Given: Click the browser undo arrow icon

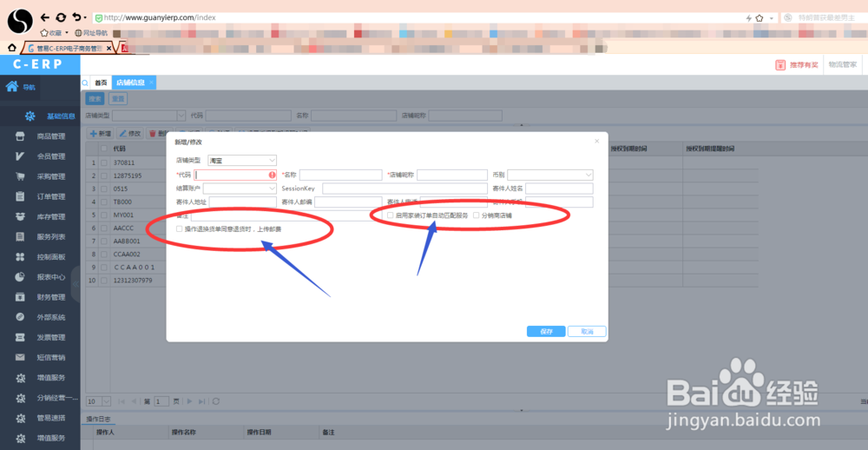Looking at the screenshot, I should [x=77, y=17].
